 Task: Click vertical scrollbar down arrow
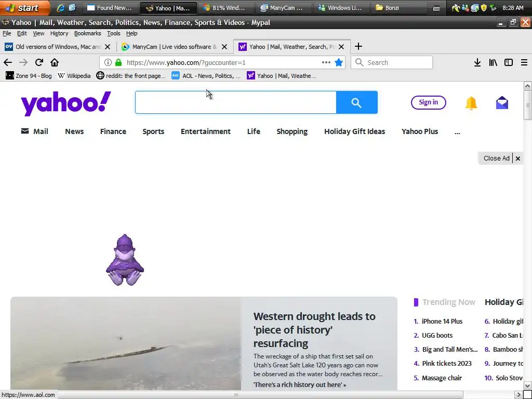pos(527,386)
